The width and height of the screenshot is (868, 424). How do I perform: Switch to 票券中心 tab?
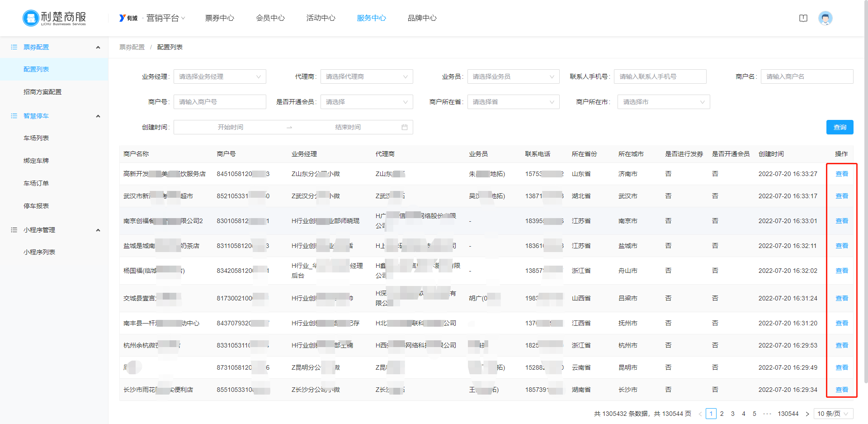coord(220,18)
